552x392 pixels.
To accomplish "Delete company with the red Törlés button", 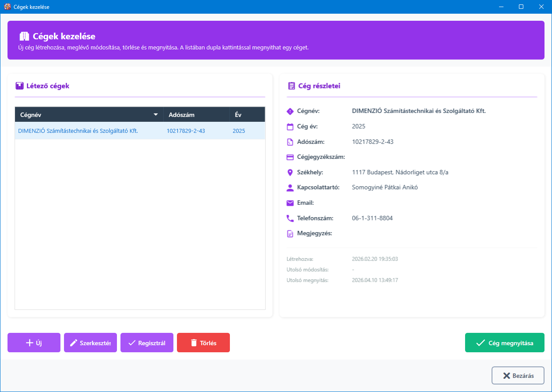I will click(203, 343).
